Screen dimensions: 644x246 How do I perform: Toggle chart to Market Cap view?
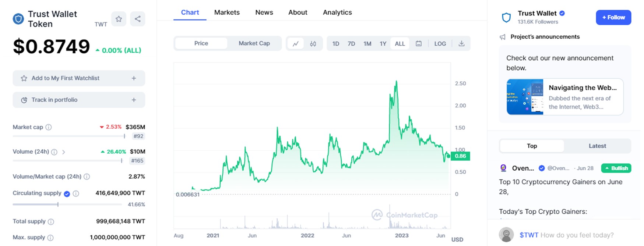click(254, 43)
